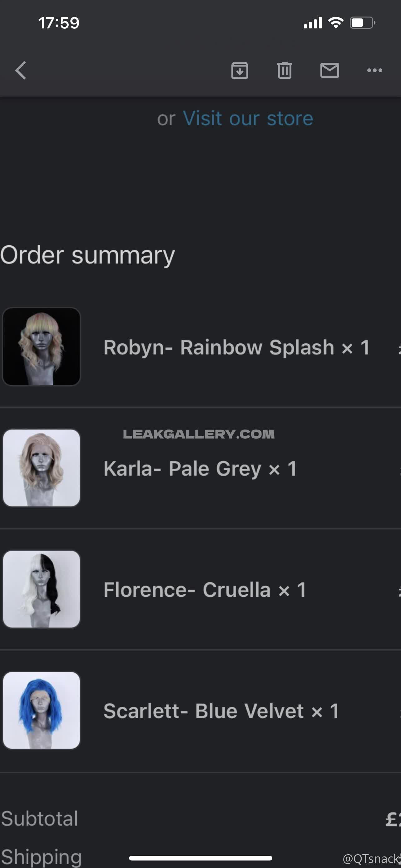Screen dimensions: 401x868
Task: Tap the Wi-Fi status icon
Action: pos(335,22)
